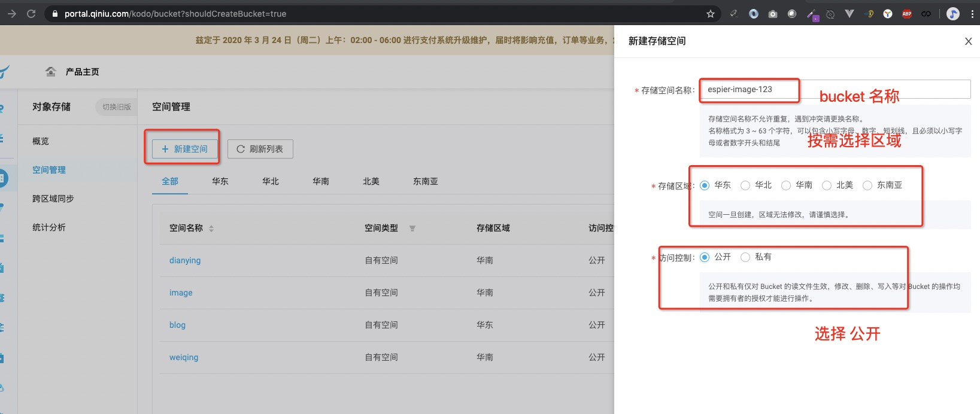The height and width of the screenshot is (414, 980).
Task: Click the 切换旧版 switch button
Action: 116,107
